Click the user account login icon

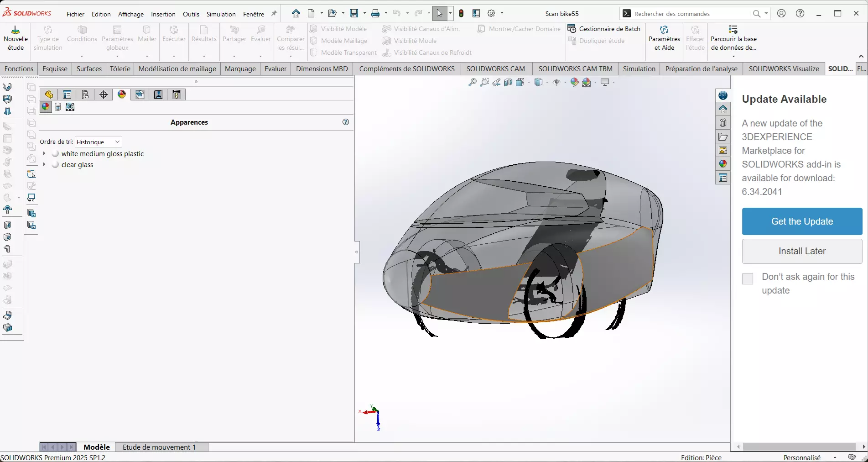click(x=781, y=14)
